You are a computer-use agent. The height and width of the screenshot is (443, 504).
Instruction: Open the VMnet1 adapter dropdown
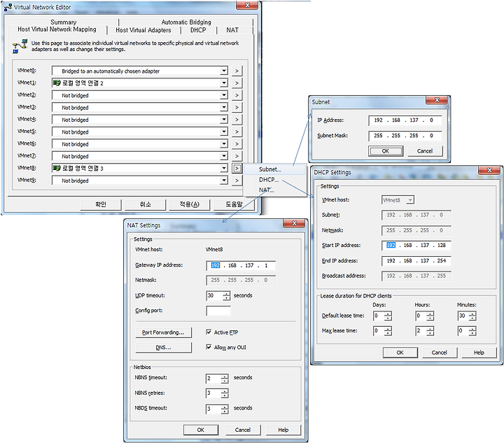click(224, 83)
